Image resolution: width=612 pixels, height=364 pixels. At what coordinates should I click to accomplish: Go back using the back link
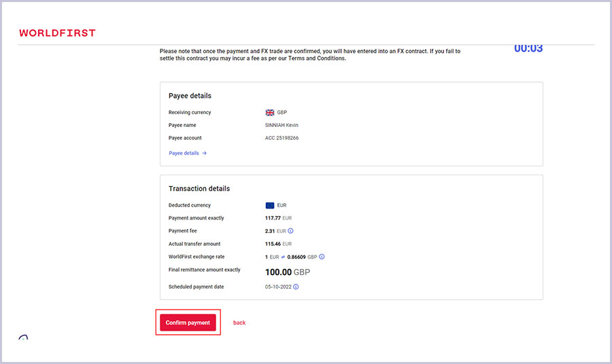[x=239, y=323]
